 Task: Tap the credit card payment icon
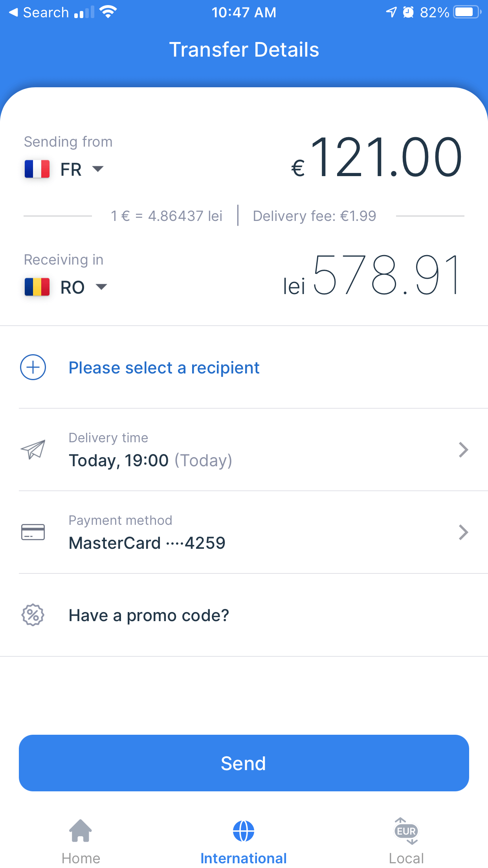pyautogui.click(x=33, y=532)
